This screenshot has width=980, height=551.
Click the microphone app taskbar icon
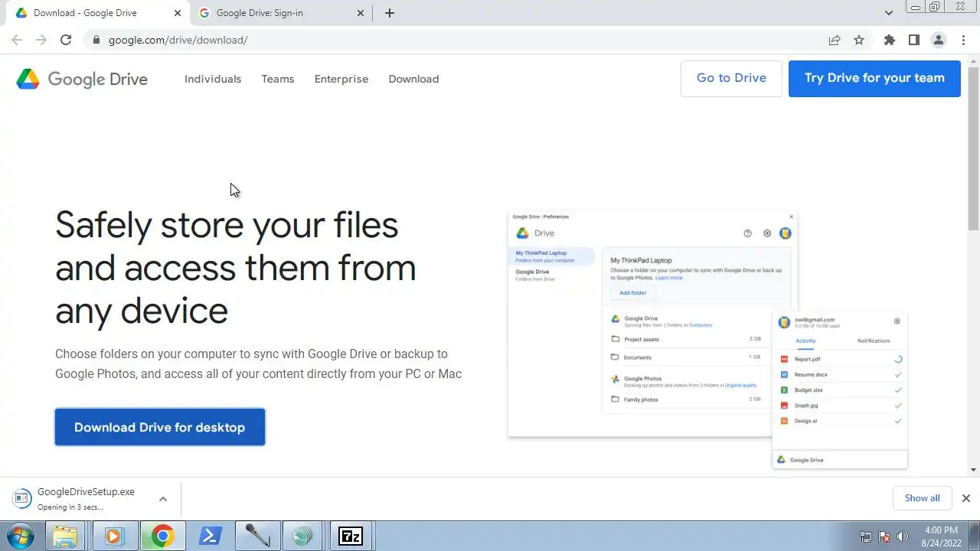(257, 536)
